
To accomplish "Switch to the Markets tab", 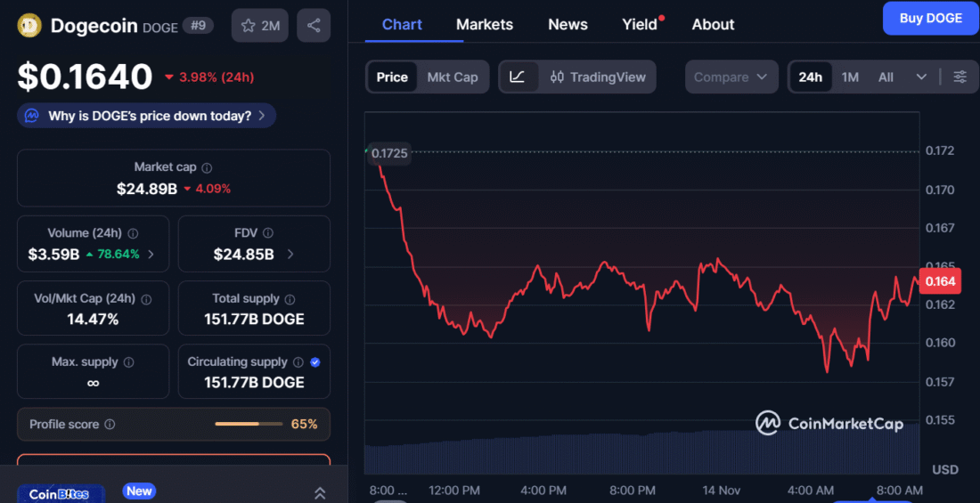I will pos(485,24).
